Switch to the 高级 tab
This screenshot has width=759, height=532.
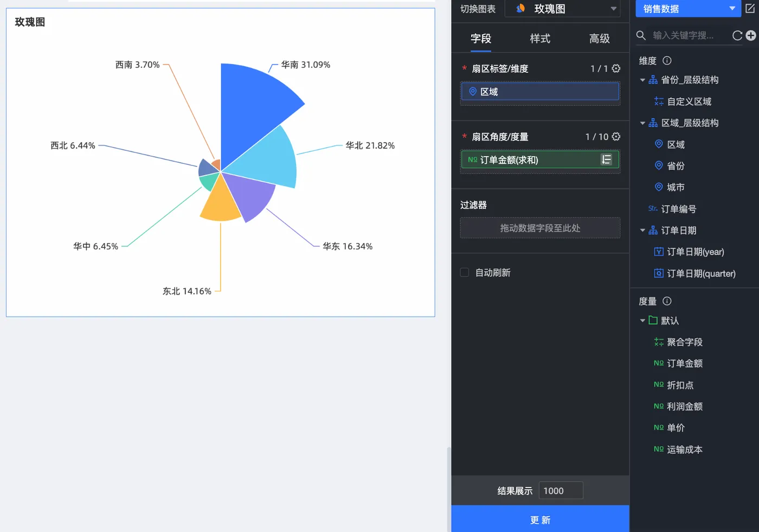[x=599, y=39]
